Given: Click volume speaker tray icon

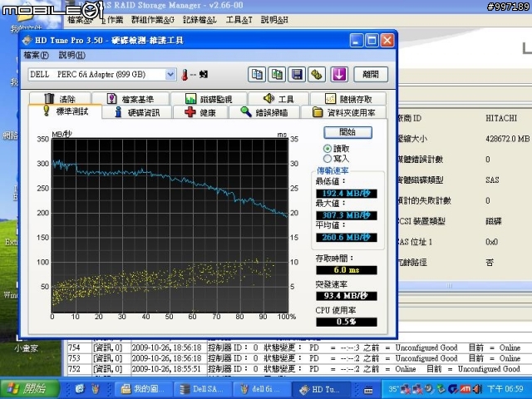Looking at the screenshot, I should click(478, 389).
